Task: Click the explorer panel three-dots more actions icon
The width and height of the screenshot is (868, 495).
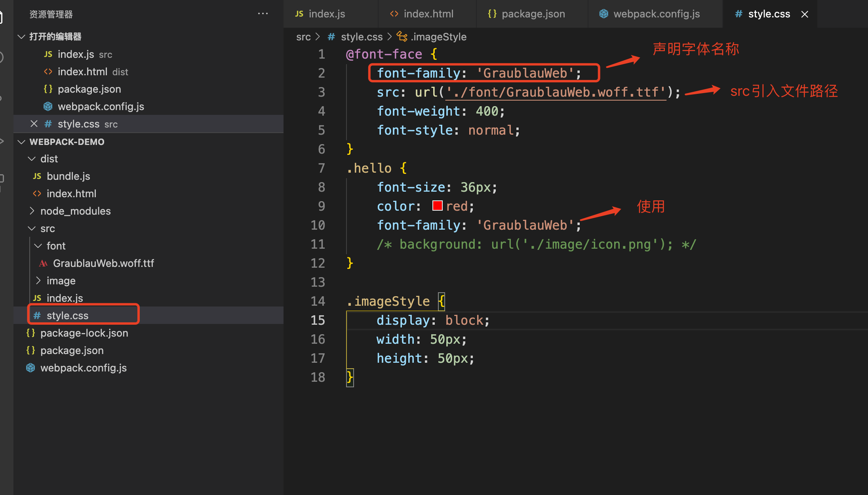Action: pyautogui.click(x=263, y=14)
